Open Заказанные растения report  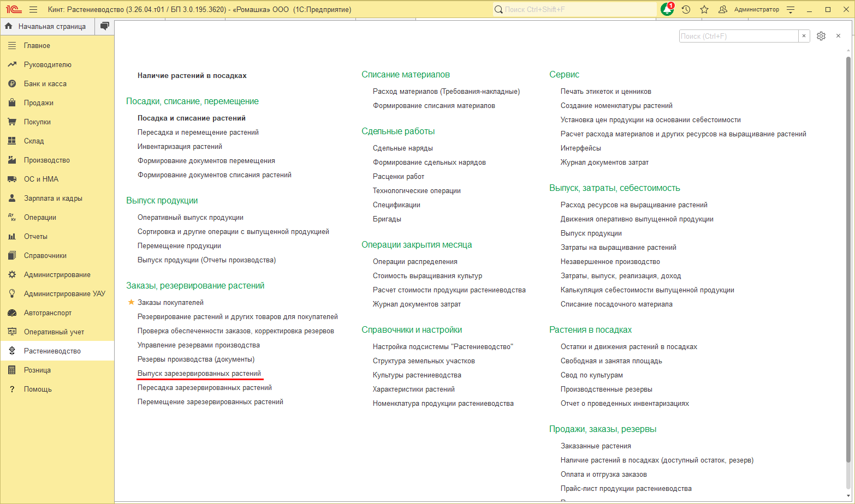pos(596,446)
